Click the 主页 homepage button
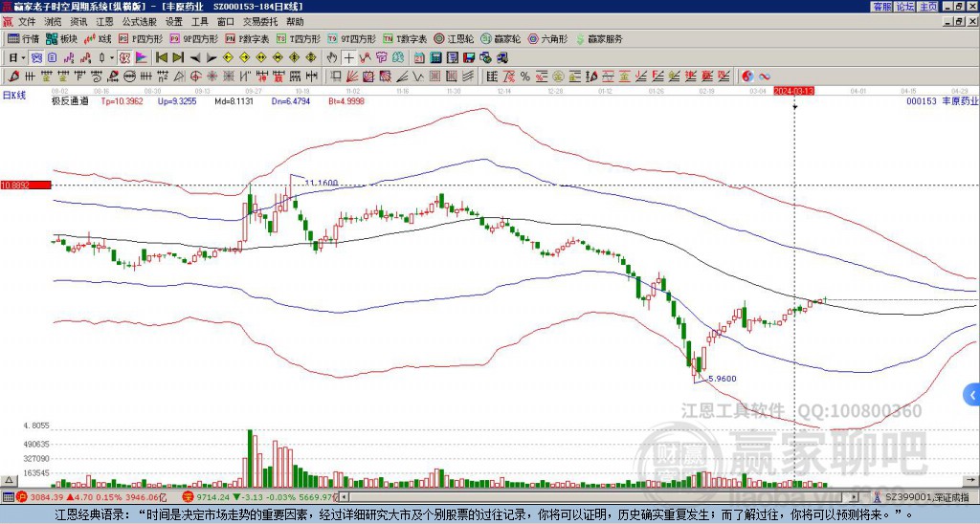The width and height of the screenshot is (980, 524). click(x=928, y=7)
